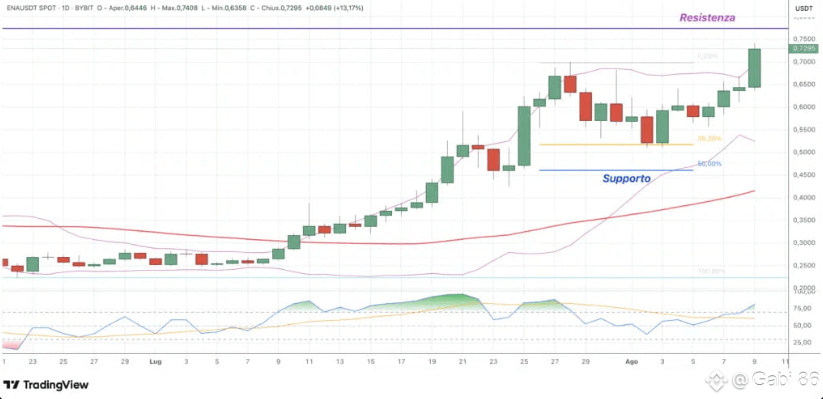
Task: Click the TradingView logo
Action: (x=46, y=385)
